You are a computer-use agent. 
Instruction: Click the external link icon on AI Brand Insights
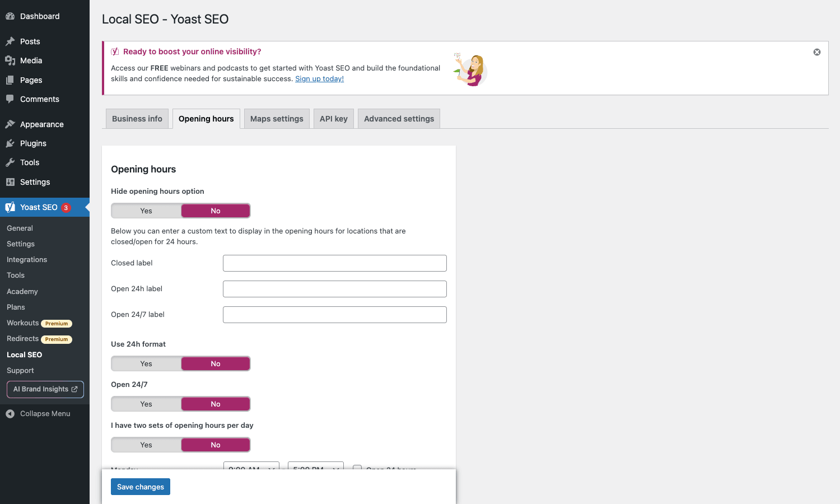coord(74,389)
